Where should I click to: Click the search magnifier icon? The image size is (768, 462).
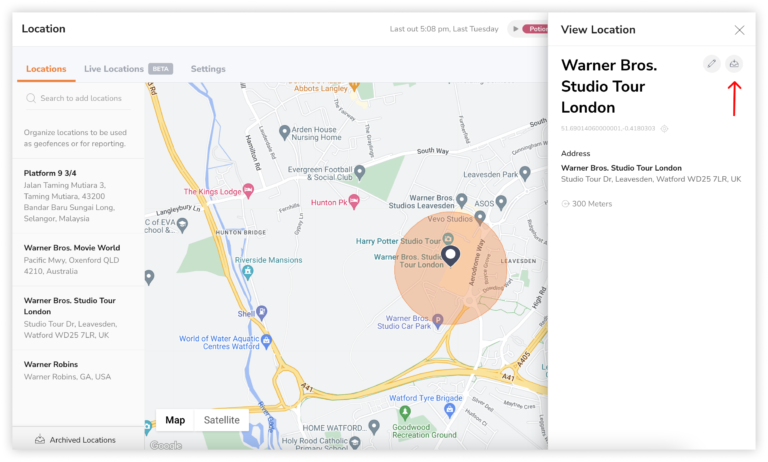click(x=31, y=98)
